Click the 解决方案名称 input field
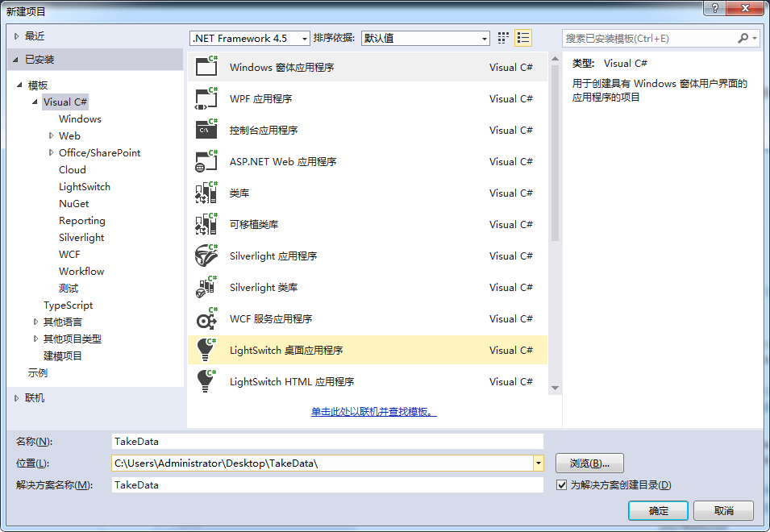Image resolution: width=770 pixels, height=532 pixels. [327, 485]
